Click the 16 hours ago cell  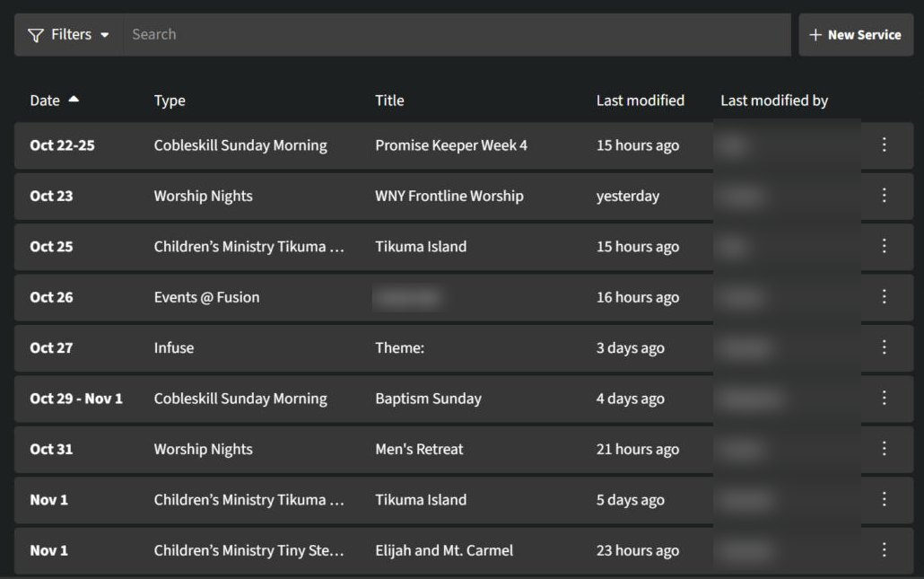point(638,298)
